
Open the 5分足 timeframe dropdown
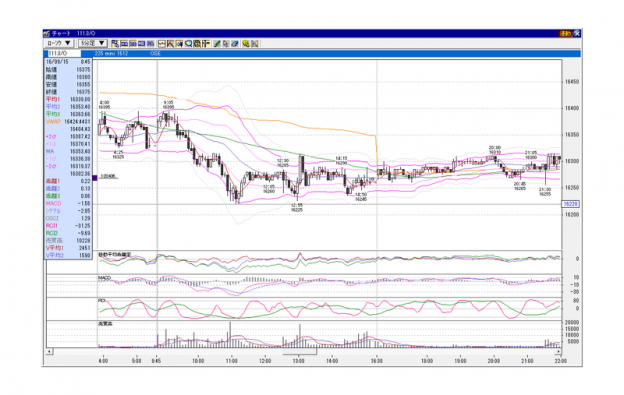[x=93, y=43]
